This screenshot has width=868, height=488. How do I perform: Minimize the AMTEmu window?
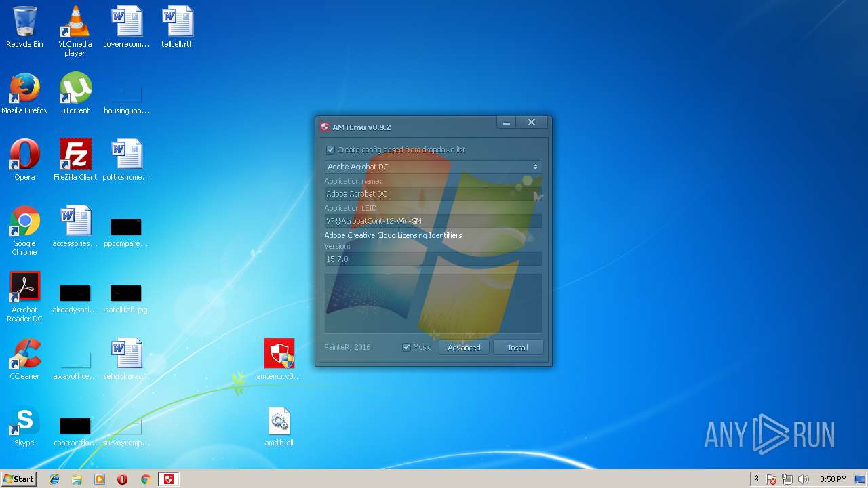[x=507, y=123]
